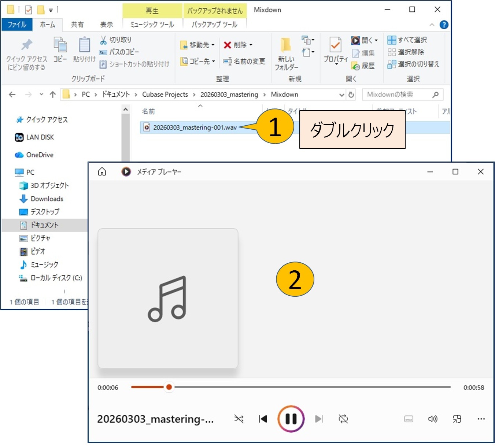Click 新しいフォルダー new folder icon

[286, 51]
